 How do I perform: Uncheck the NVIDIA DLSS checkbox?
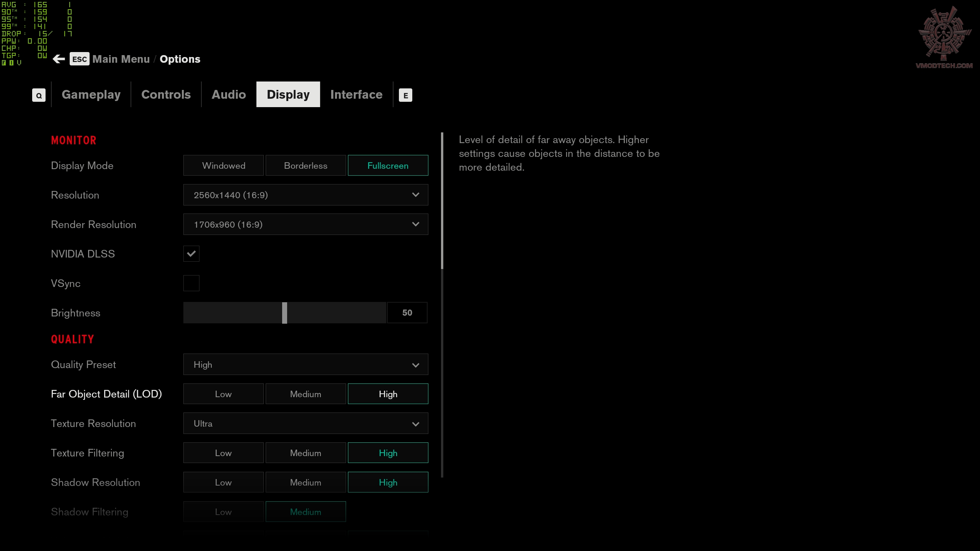191,254
